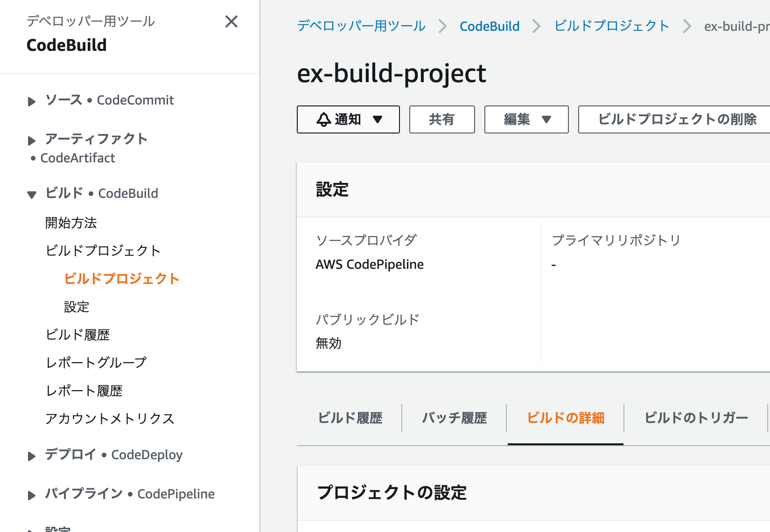Go to デベロッパー用ツール breadcrumb link
Image resolution: width=770 pixels, height=532 pixels.
[x=361, y=26]
